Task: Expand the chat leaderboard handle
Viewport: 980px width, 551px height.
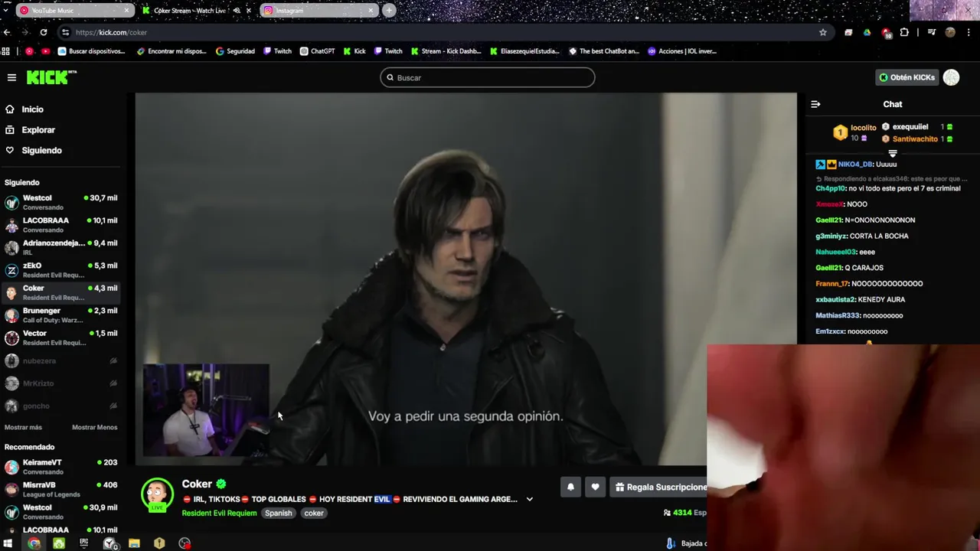Action: (893, 154)
